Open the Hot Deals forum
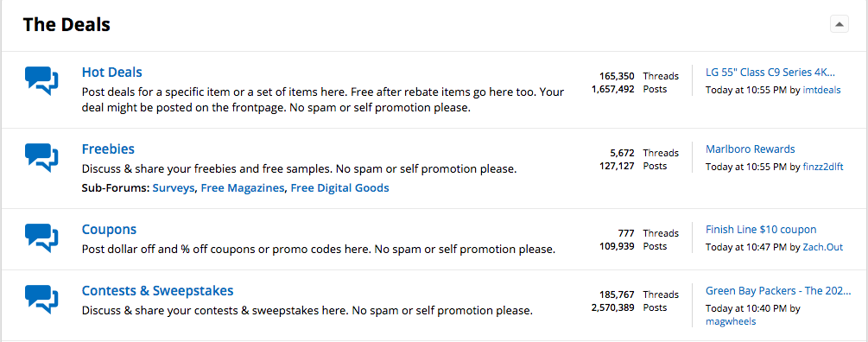The image size is (868, 342). pos(111,73)
